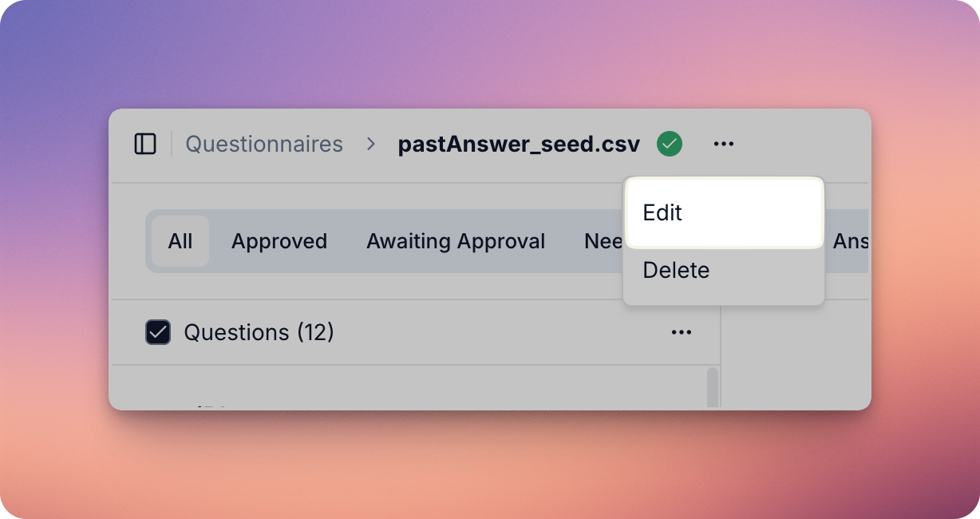Viewport: 980px width, 519px height.
Task: Select the partially hidden "Nee" tab
Action: tap(603, 241)
